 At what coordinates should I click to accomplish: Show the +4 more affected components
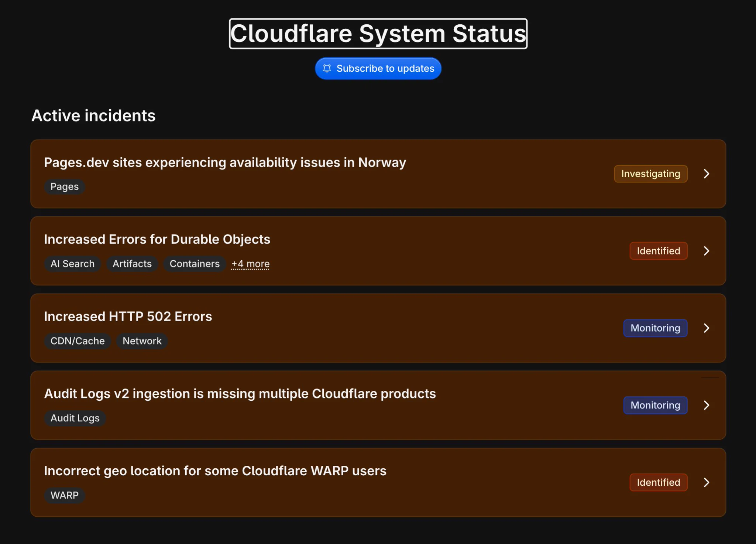tap(250, 264)
